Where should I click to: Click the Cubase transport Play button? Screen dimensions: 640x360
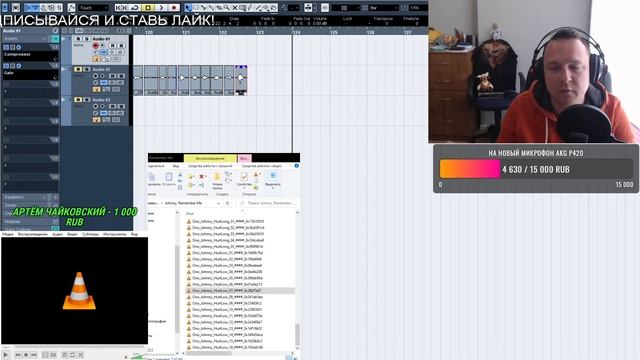coord(161,7)
